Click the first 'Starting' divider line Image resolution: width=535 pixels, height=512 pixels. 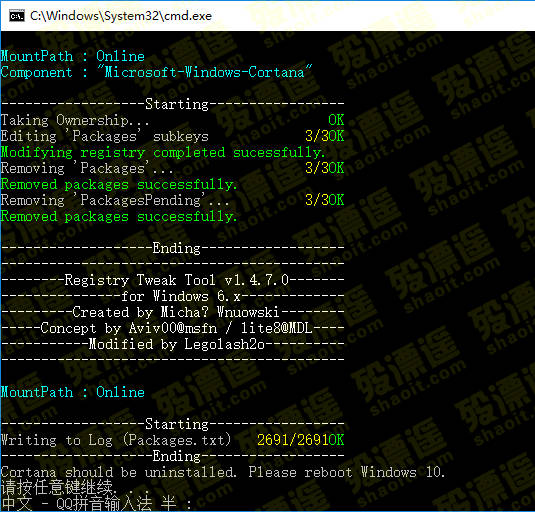[172, 104]
